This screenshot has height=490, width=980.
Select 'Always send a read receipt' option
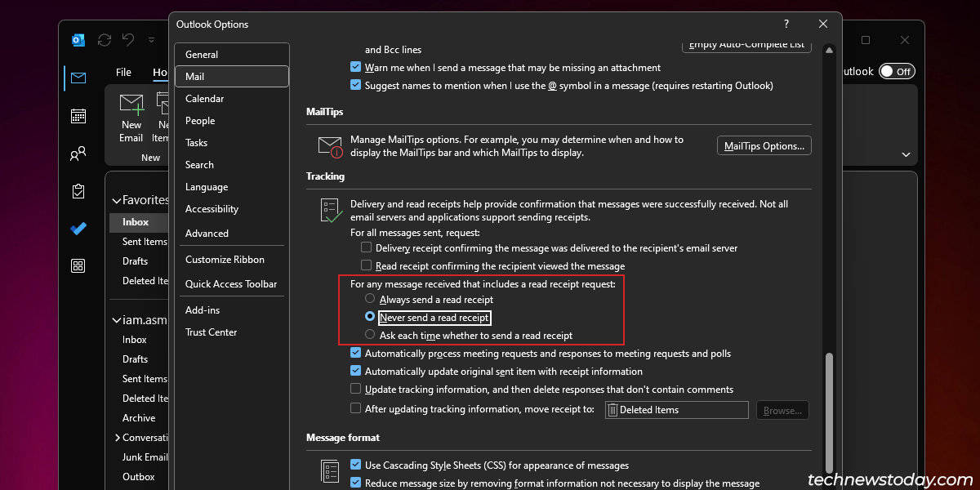[x=370, y=299]
